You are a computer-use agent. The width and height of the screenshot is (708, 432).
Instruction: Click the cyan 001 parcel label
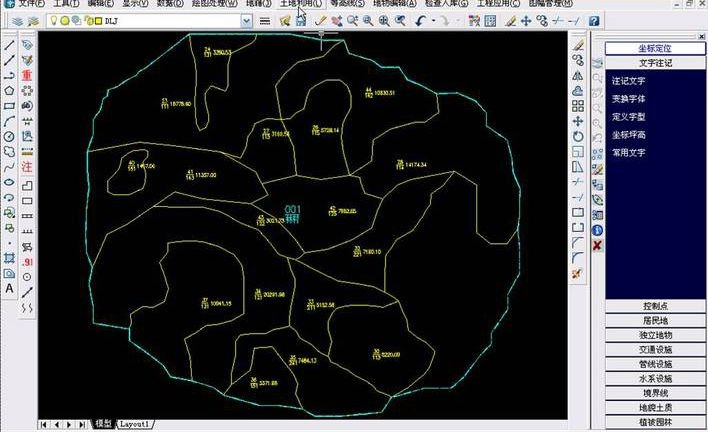[293, 209]
